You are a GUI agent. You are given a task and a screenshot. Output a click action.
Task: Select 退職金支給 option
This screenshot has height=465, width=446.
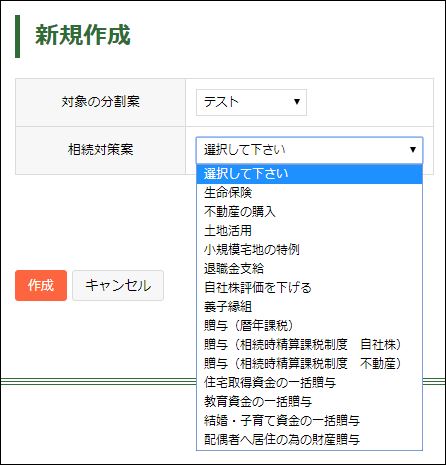pos(309,269)
